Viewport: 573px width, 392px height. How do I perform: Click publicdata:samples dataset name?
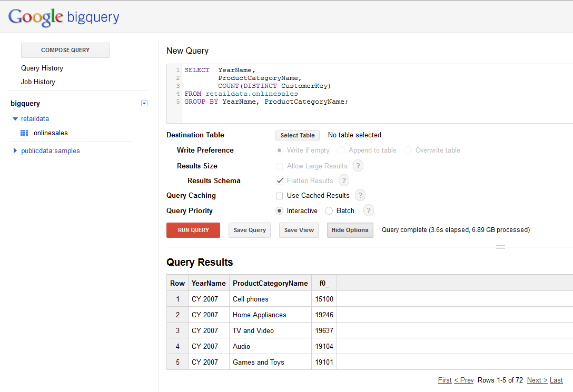51,150
